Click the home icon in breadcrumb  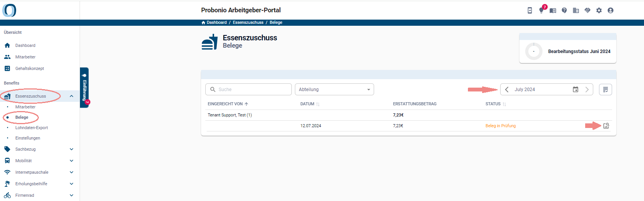coord(203,23)
